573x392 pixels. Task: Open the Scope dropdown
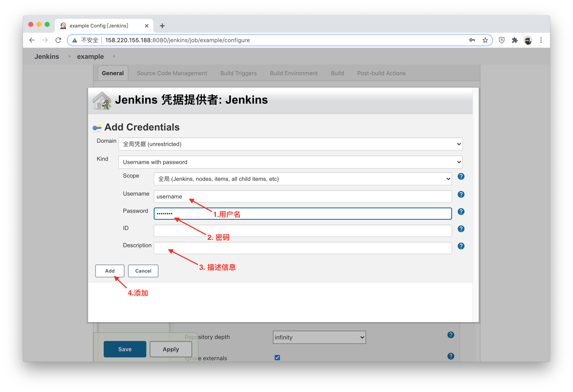coord(302,179)
